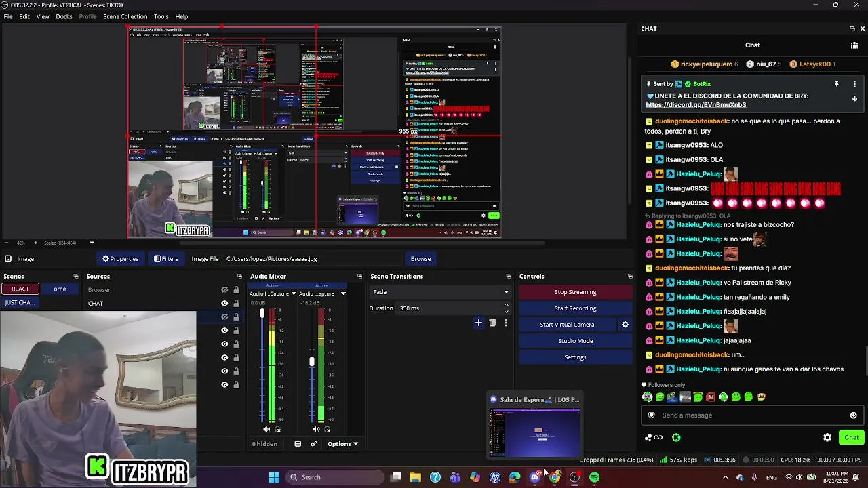Toggle lock on the CHAT source

coord(236,303)
